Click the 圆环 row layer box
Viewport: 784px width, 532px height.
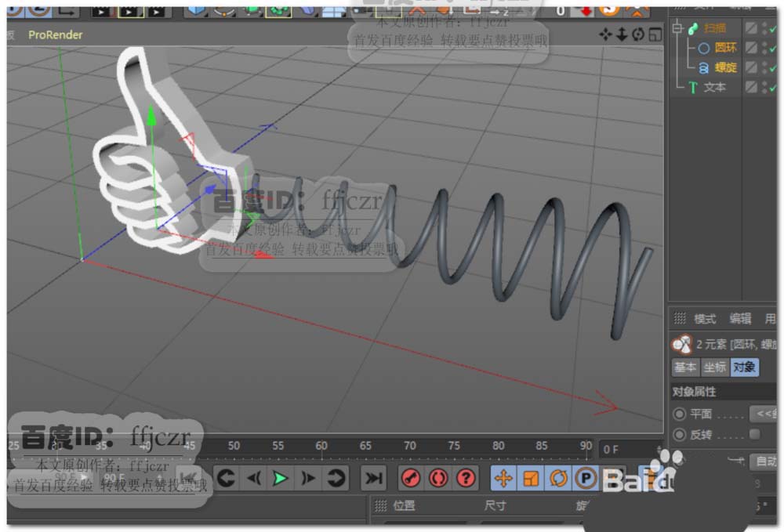pyautogui.click(x=751, y=48)
